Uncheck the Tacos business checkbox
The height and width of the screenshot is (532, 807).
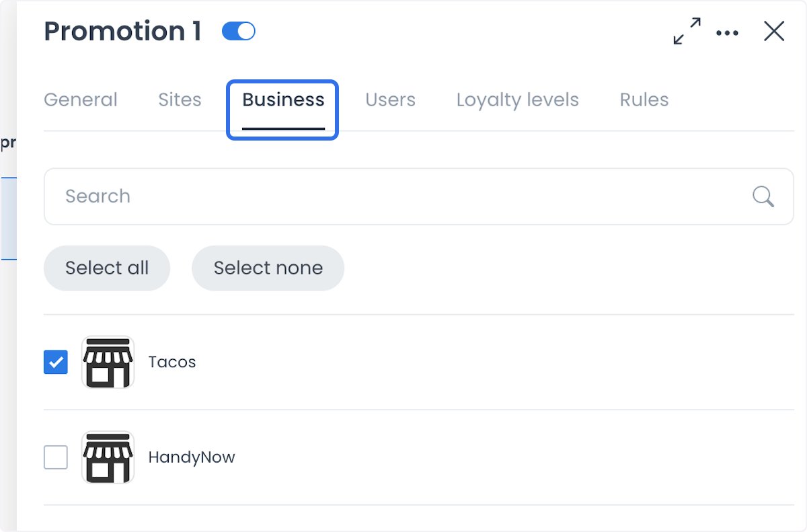point(56,362)
